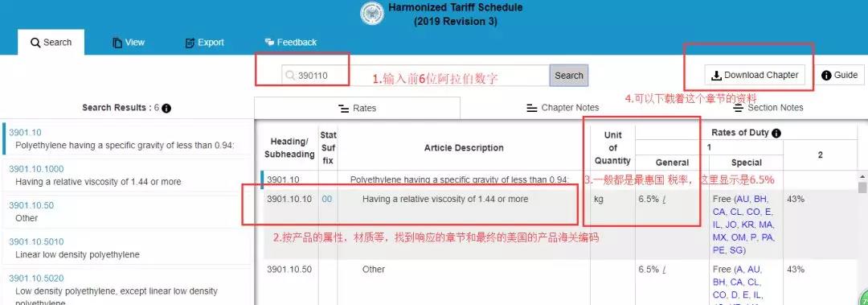The width and height of the screenshot is (868, 305).
Task: Click the search field containing 390110
Action: (416, 76)
